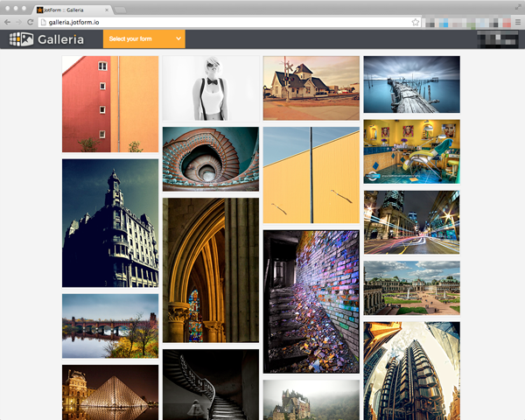Open the woman with bow tie photo
Viewport: 525px width, 420px height.
coord(211,88)
